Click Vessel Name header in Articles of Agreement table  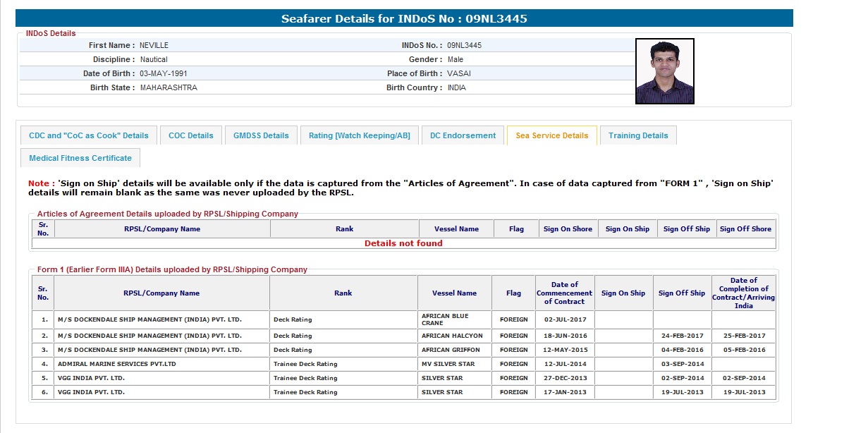[x=456, y=229]
